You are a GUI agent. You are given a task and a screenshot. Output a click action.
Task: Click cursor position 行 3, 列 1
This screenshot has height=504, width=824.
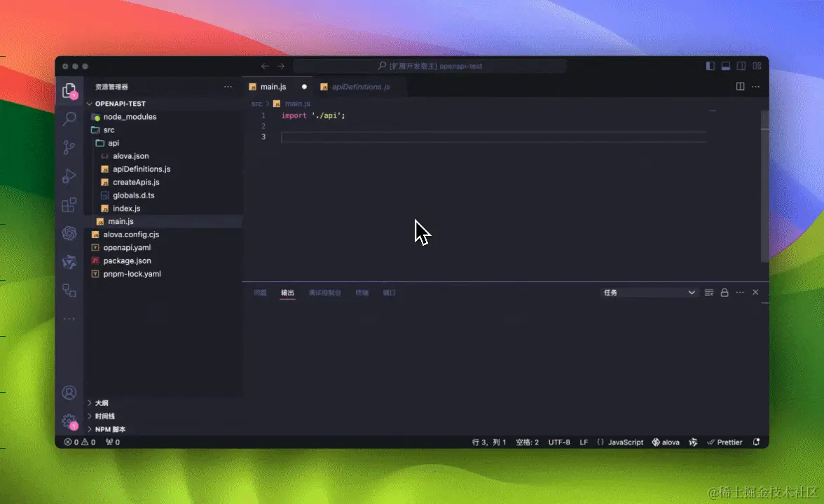489,442
